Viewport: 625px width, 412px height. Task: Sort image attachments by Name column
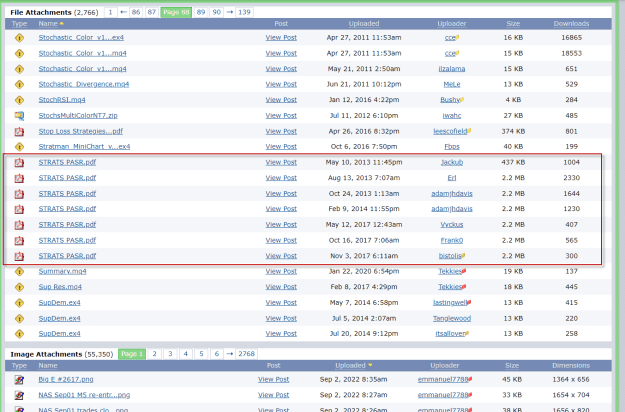(48, 365)
